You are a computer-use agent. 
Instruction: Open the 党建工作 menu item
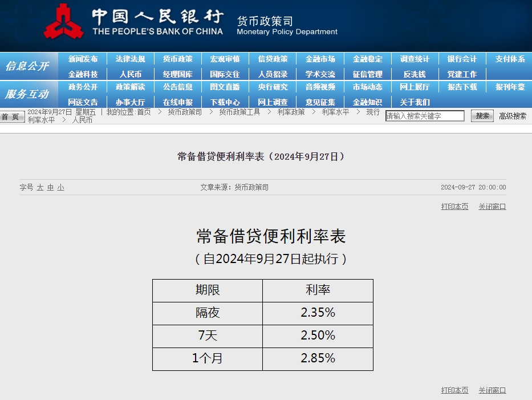462,74
